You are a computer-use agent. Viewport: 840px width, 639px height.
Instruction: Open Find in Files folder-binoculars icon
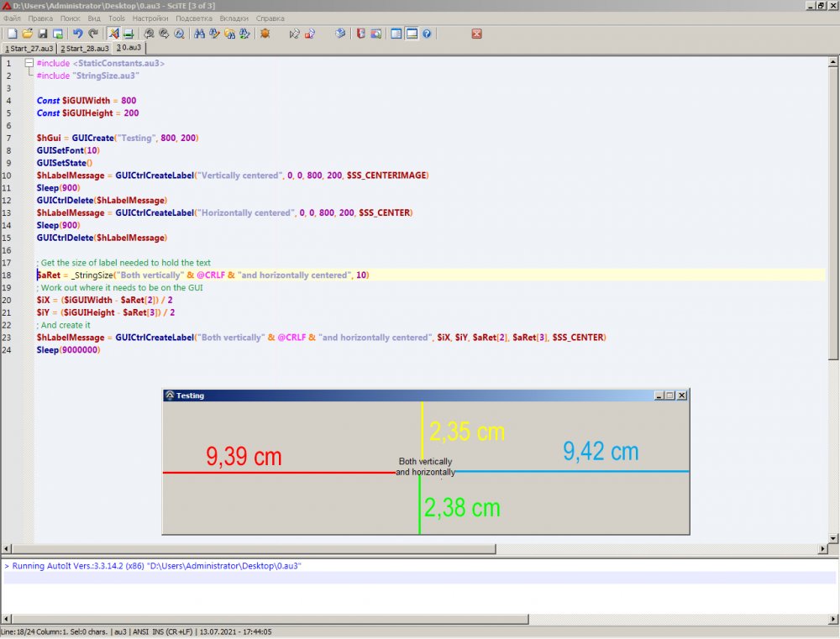coord(230,34)
